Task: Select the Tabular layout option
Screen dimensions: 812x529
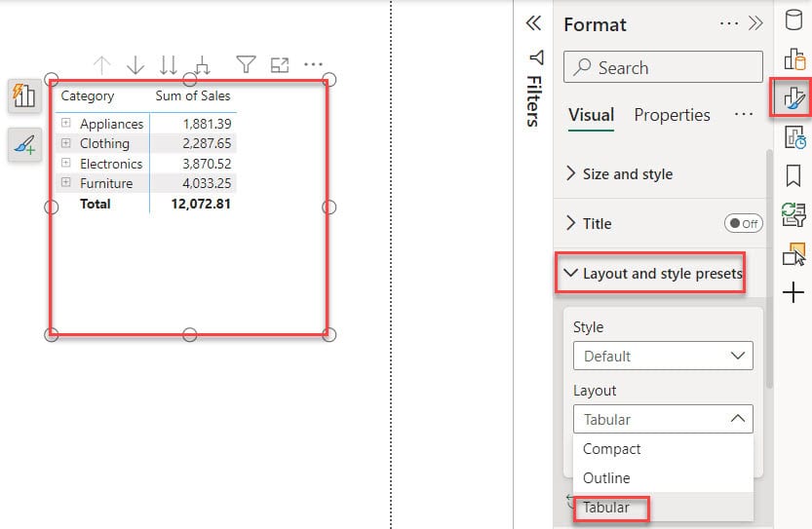Action: tap(663, 508)
